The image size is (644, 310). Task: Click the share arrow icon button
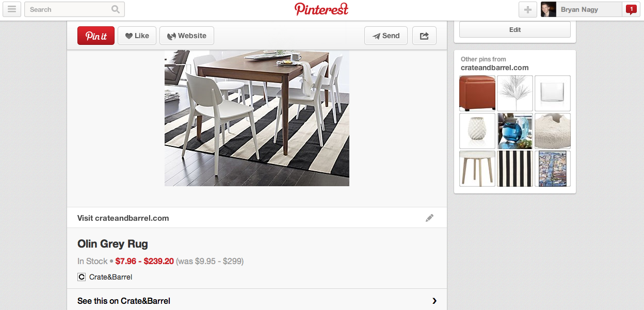click(424, 36)
